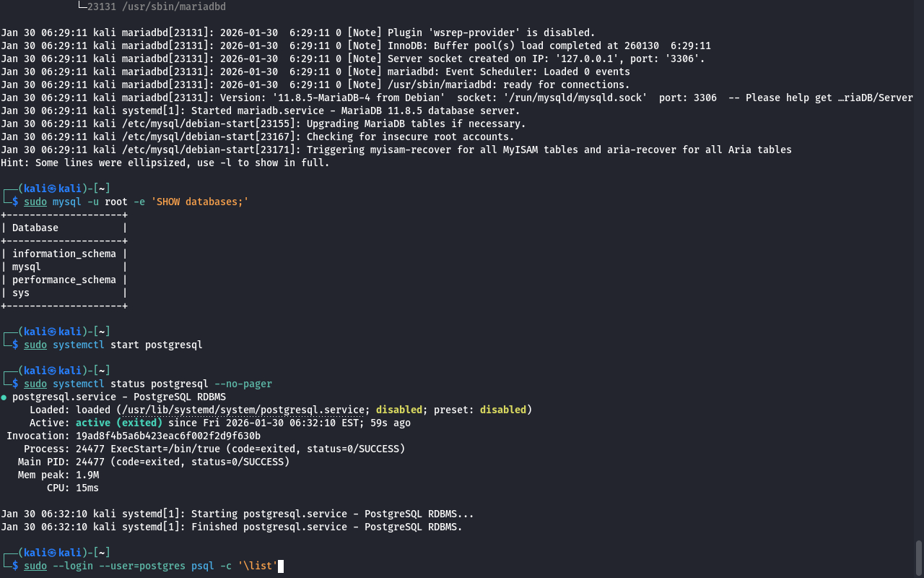Click the green 'active (exited)' status text
Viewport: 924px width, 578px height.
pyautogui.click(x=119, y=423)
